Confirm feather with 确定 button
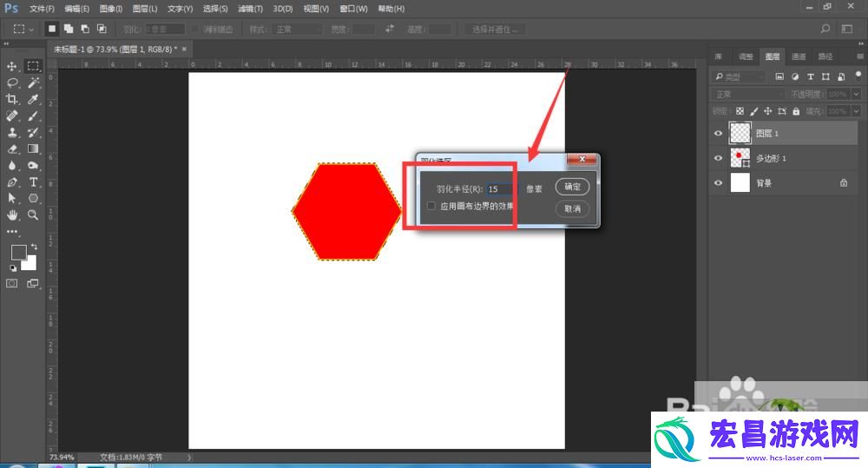868x468 pixels. coord(572,187)
